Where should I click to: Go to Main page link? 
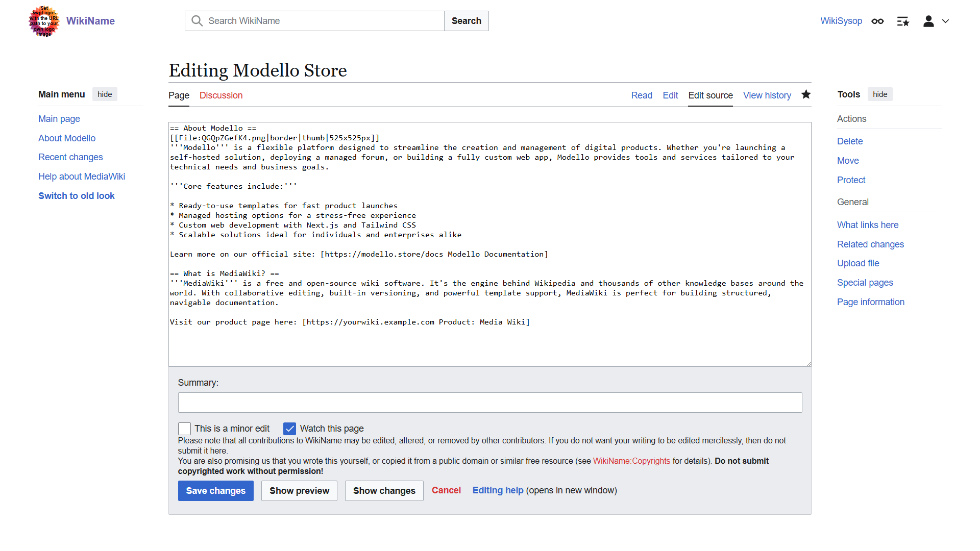coord(59,119)
